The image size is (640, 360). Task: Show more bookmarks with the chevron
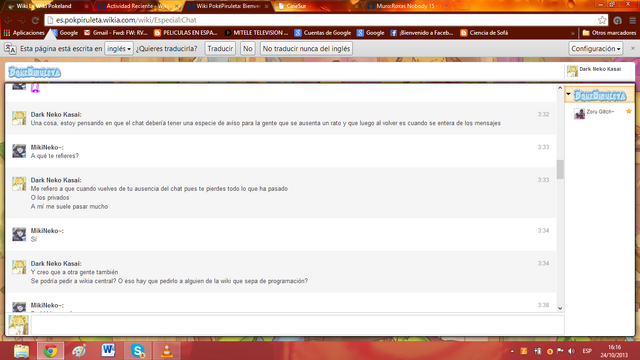tap(573, 33)
